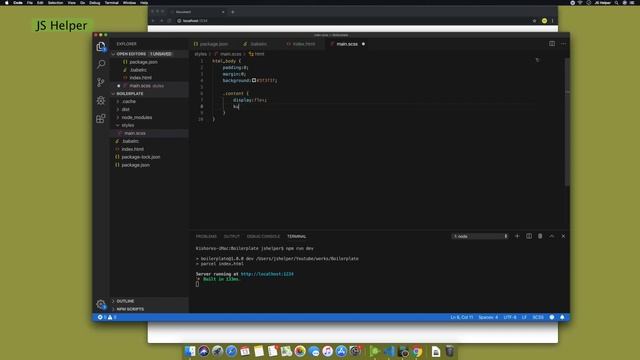The image size is (640, 360).
Task: Open iTunes from the dock
Action: click(x=327, y=351)
